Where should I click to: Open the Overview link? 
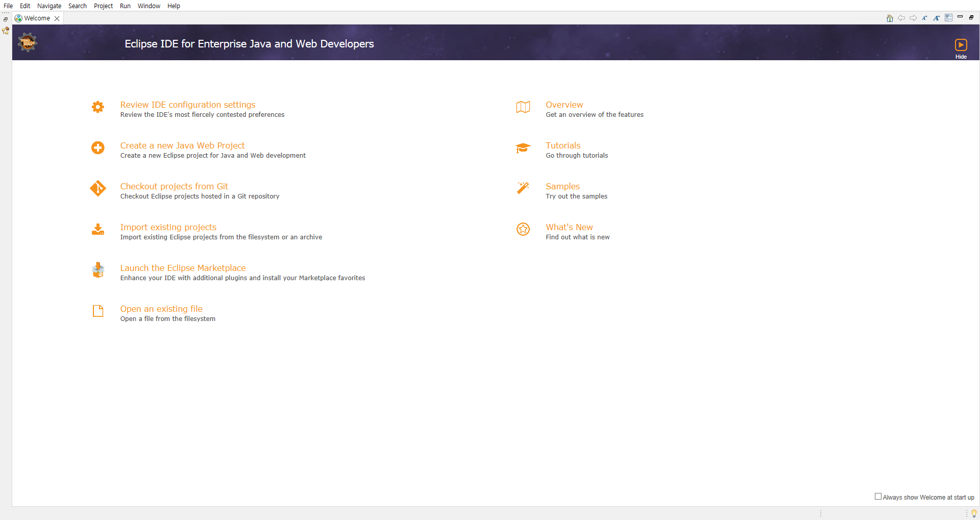564,105
